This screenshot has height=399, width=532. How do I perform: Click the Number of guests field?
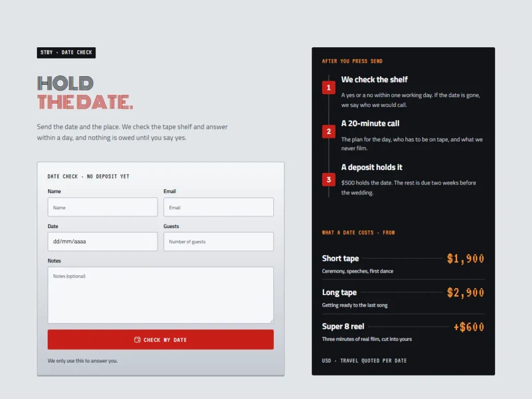click(219, 242)
